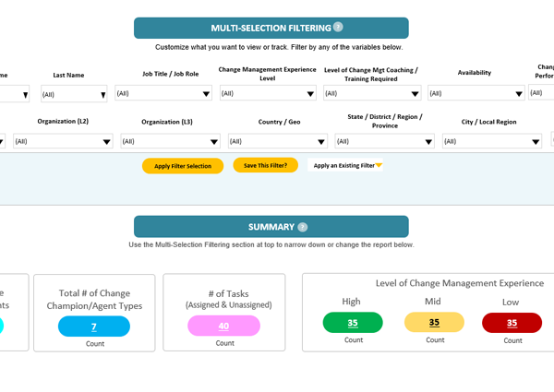
Task: Open the Job Title / Job Role dropdown
Action: pos(163,93)
